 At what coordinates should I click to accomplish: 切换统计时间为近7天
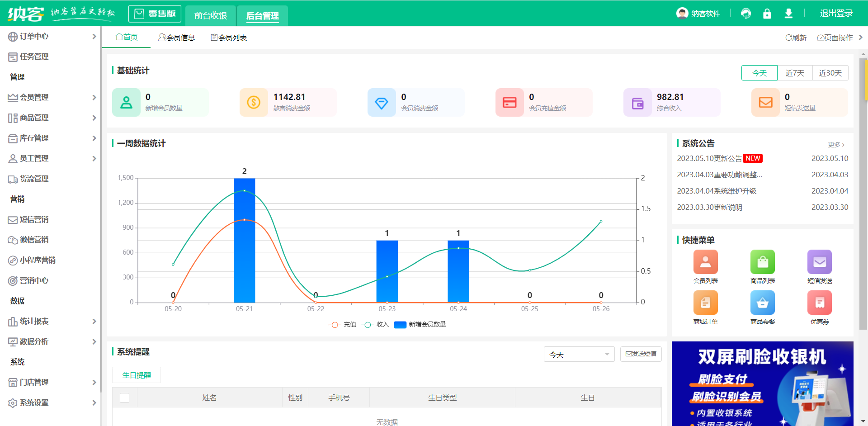pos(794,73)
